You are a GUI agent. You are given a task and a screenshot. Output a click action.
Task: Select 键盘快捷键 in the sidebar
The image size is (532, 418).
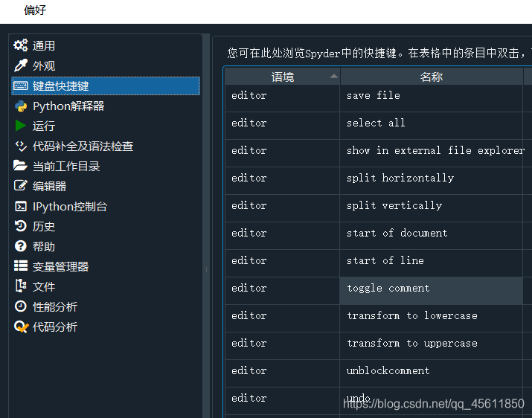click(106, 86)
